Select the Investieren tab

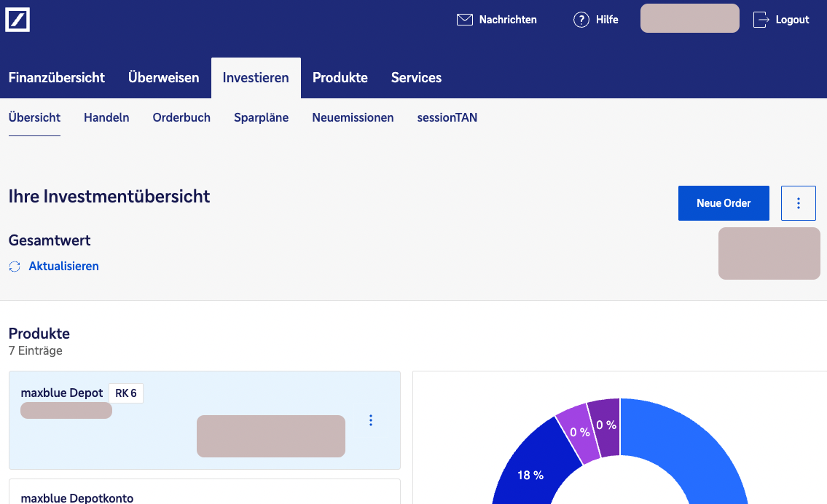(256, 77)
